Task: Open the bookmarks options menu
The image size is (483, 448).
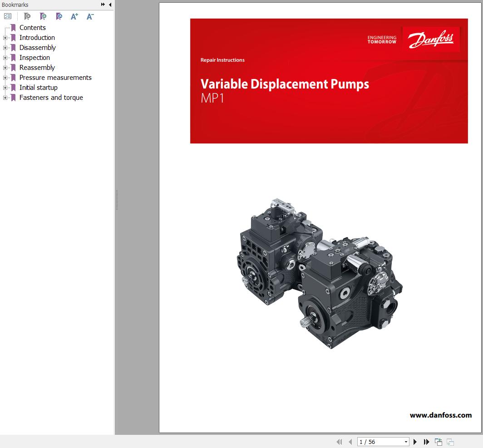Action: [7, 16]
